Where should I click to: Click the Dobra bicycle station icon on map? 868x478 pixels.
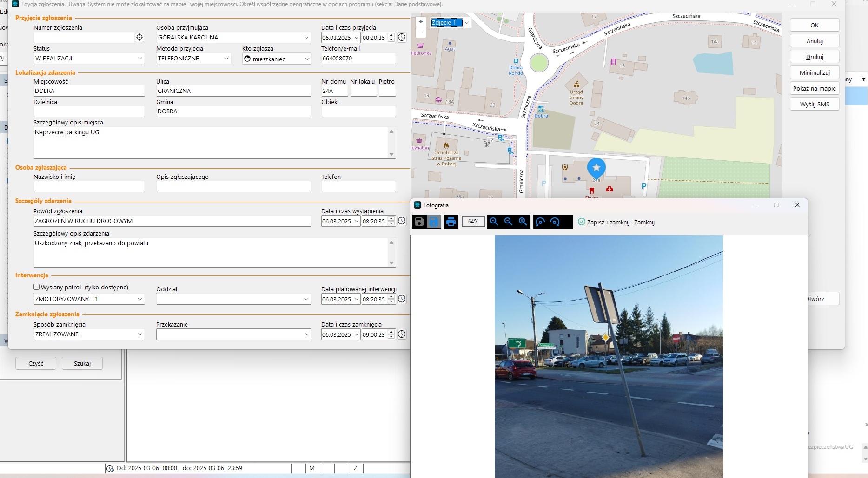click(541, 110)
